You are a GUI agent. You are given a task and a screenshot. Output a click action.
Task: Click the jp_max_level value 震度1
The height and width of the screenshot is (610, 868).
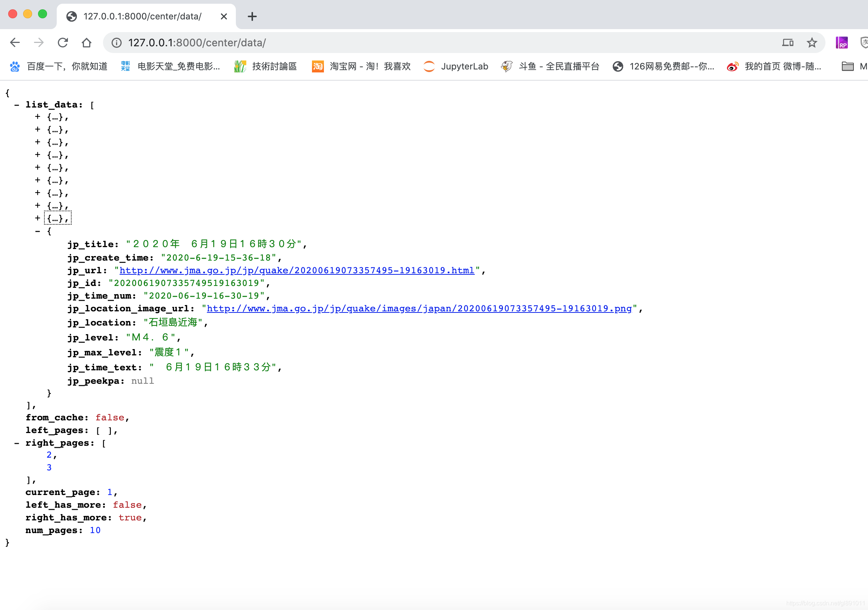(x=169, y=352)
